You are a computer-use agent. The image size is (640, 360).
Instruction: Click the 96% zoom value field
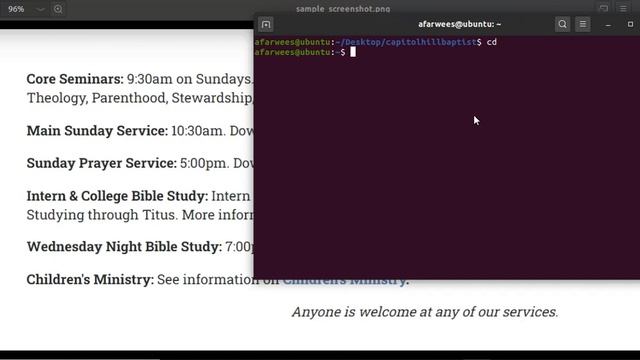pyautogui.click(x=16, y=9)
